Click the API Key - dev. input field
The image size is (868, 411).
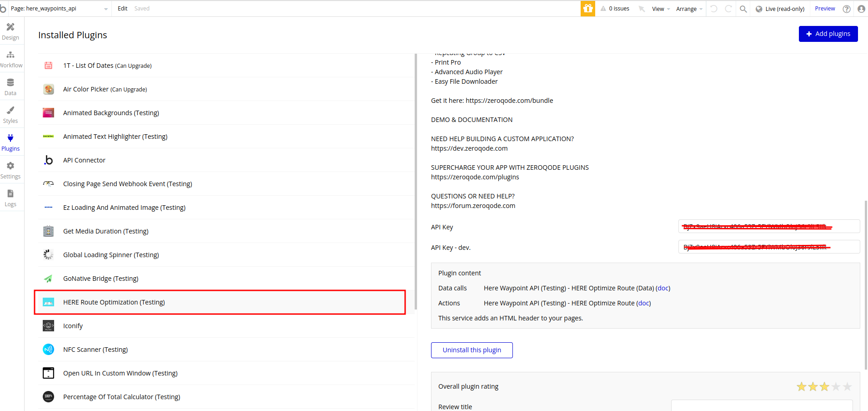[769, 247]
